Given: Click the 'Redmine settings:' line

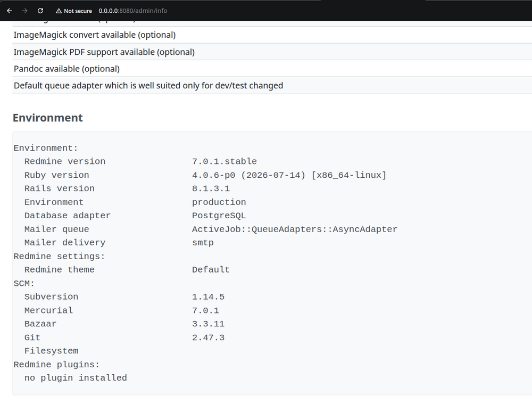Looking at the screenshot, I should pyautogui.click(x=60, y=256).
